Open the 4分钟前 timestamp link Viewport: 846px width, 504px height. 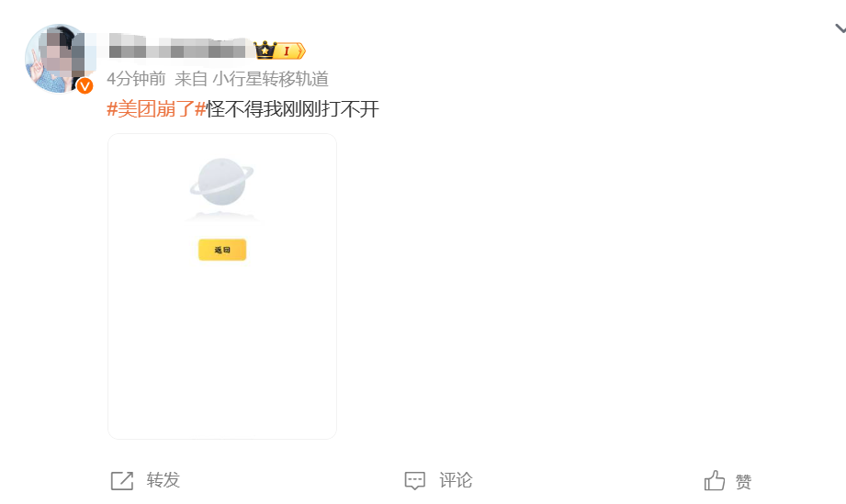coord(136,79)
